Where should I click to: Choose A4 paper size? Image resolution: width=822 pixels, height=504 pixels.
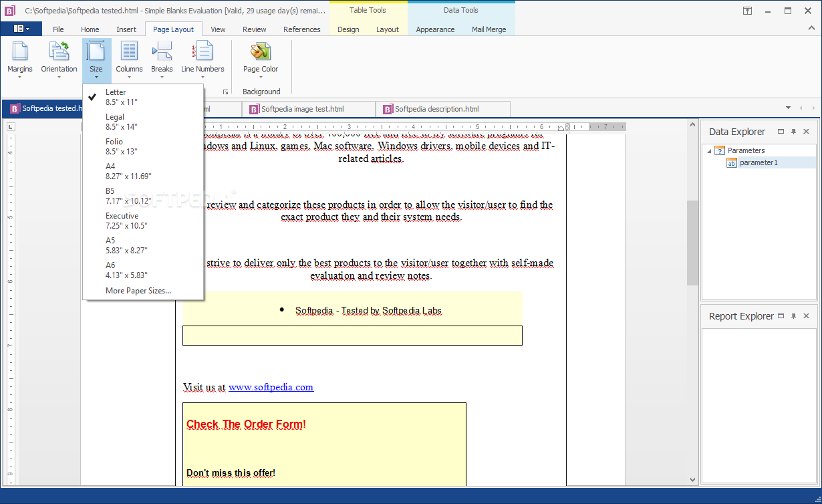pyautogui.click(x=143, y=171)
